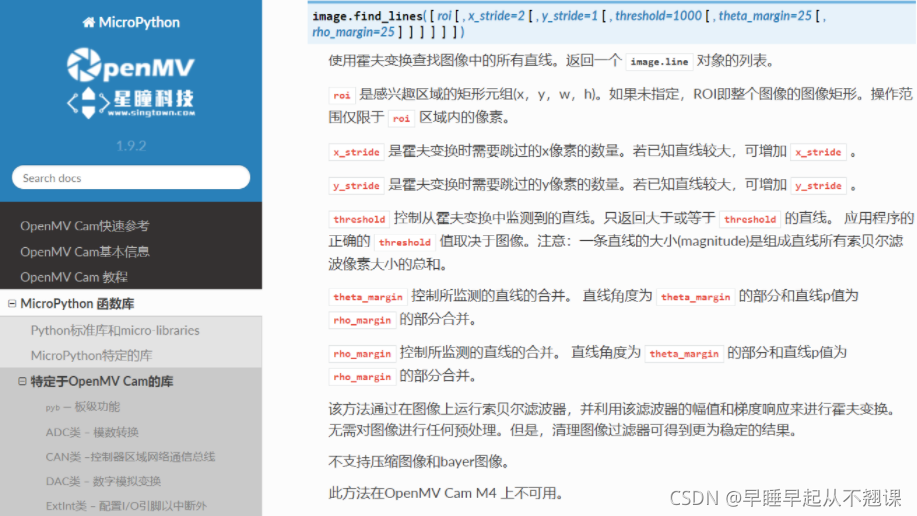
Task: Click the version number 1.9.2
Action: tap(131, 146)
